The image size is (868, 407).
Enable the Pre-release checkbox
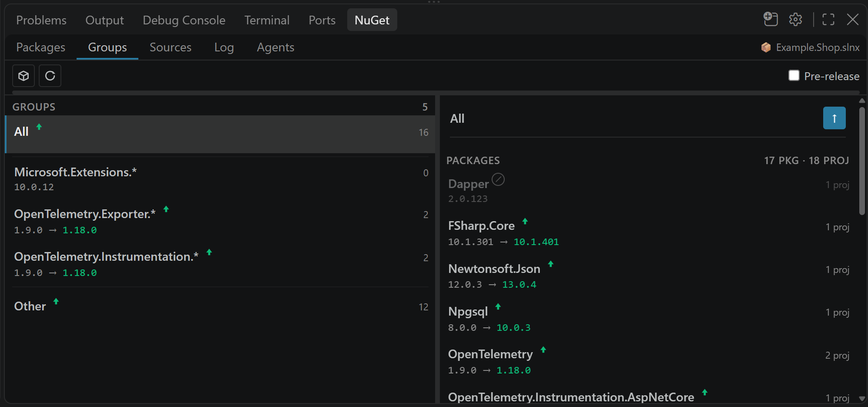tap(794, 76)
